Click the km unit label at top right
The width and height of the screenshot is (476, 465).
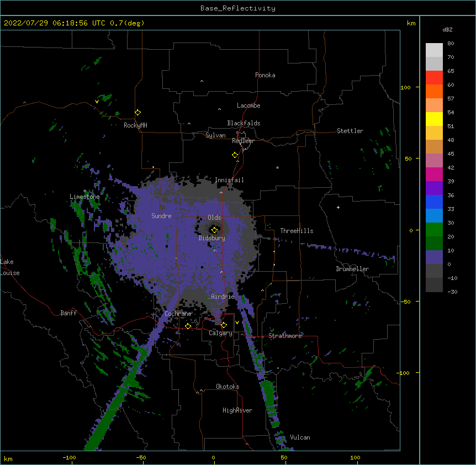(411, 23)
